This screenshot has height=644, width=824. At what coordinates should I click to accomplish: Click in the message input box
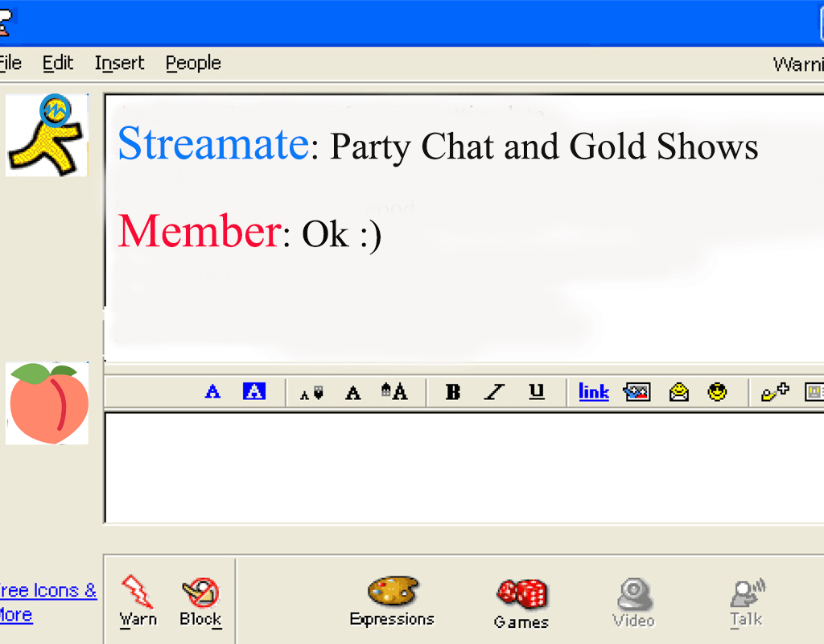464,468
